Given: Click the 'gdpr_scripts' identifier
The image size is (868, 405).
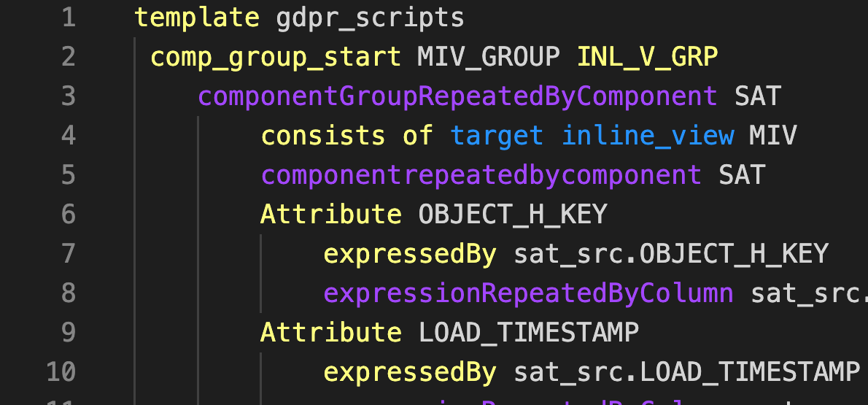Looking at the screenshot, I should tap(371, 18).
